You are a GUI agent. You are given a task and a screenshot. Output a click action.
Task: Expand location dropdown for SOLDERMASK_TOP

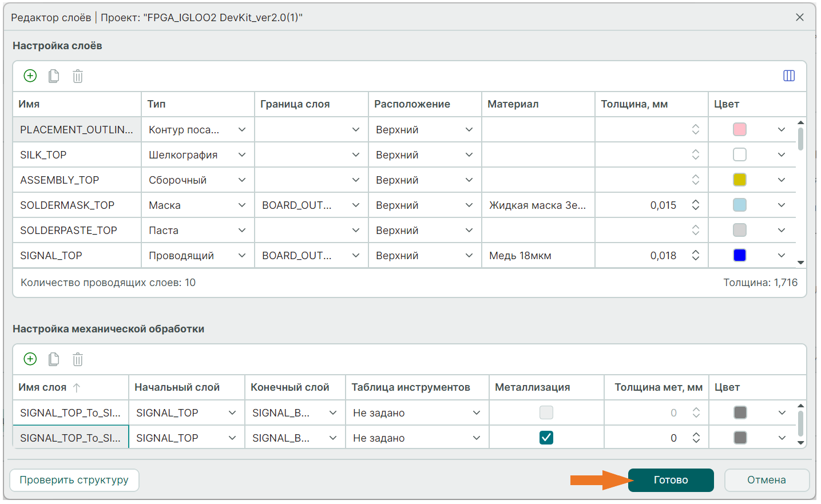tap(469, 205)
